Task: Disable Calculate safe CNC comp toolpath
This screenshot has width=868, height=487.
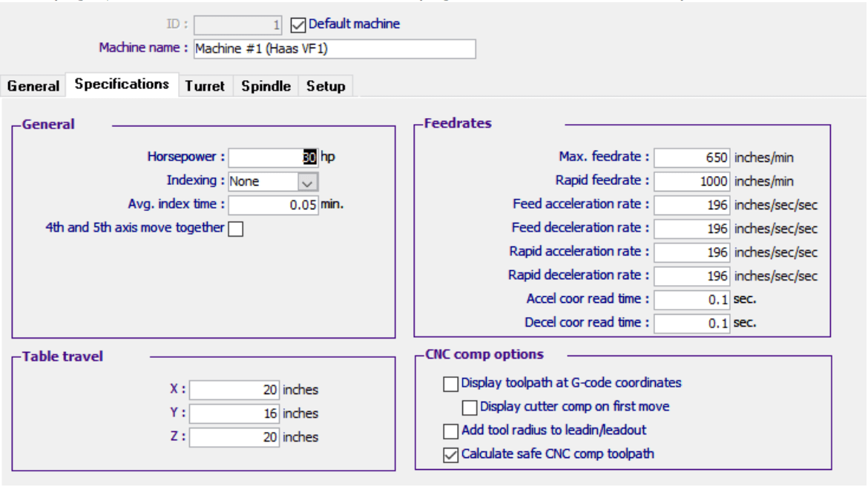Action: (x=450, y=454)
